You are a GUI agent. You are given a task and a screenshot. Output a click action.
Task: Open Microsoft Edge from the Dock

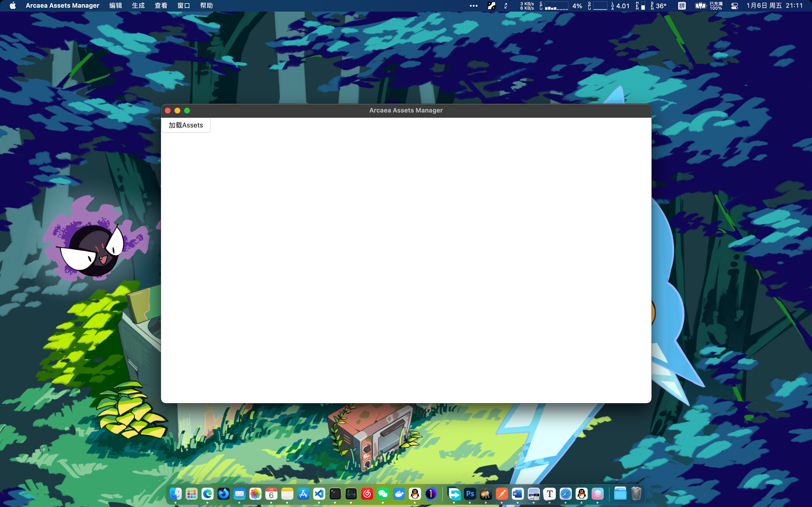[x=207, y=494]
